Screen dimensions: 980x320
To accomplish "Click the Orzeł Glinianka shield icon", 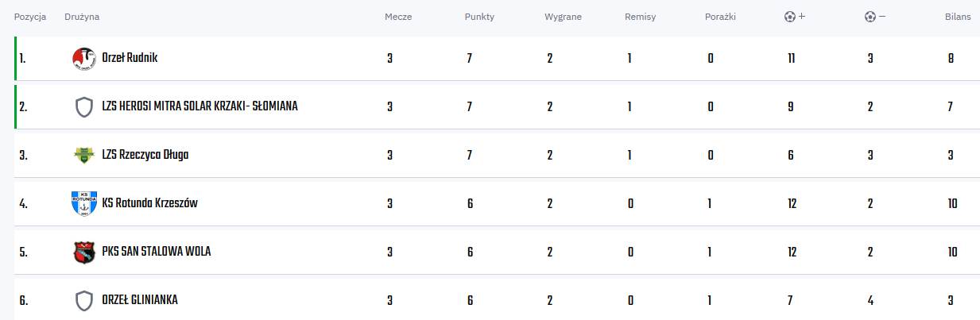I will (83, 301).
